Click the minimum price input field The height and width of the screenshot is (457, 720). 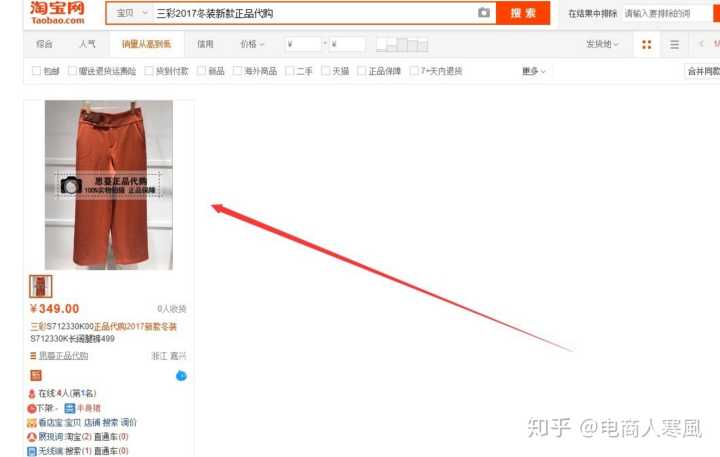pos(303,44)
